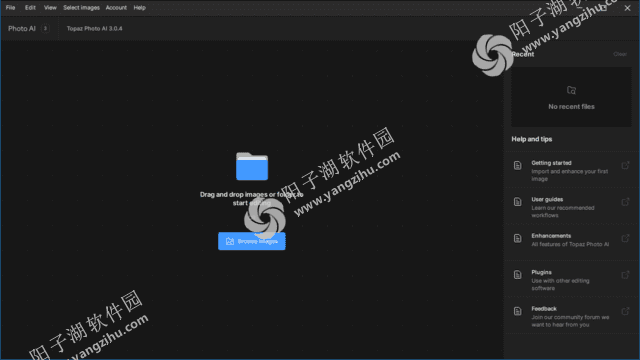
Task: Click external link icon for Enhancements
Action: 625,238
